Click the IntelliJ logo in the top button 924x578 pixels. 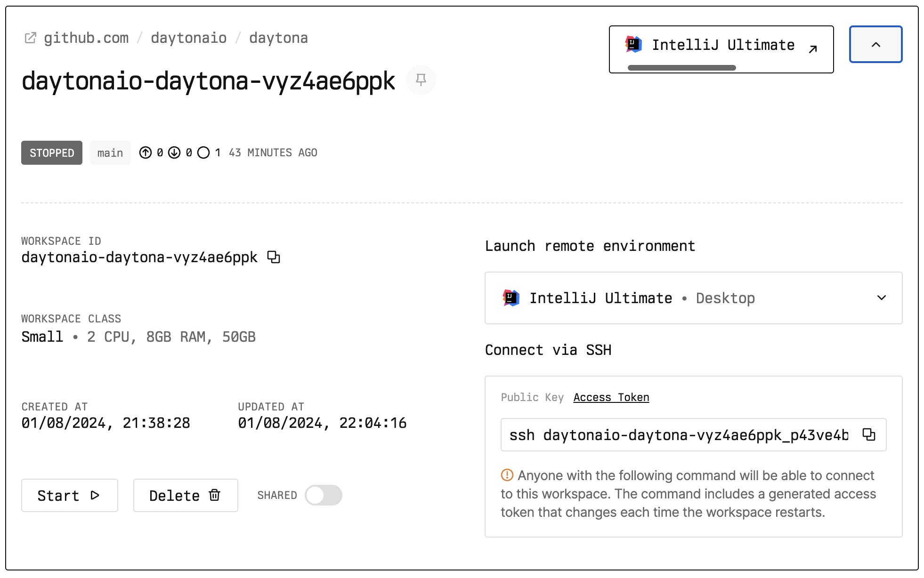pyautogui.click(x=633, y=45)
